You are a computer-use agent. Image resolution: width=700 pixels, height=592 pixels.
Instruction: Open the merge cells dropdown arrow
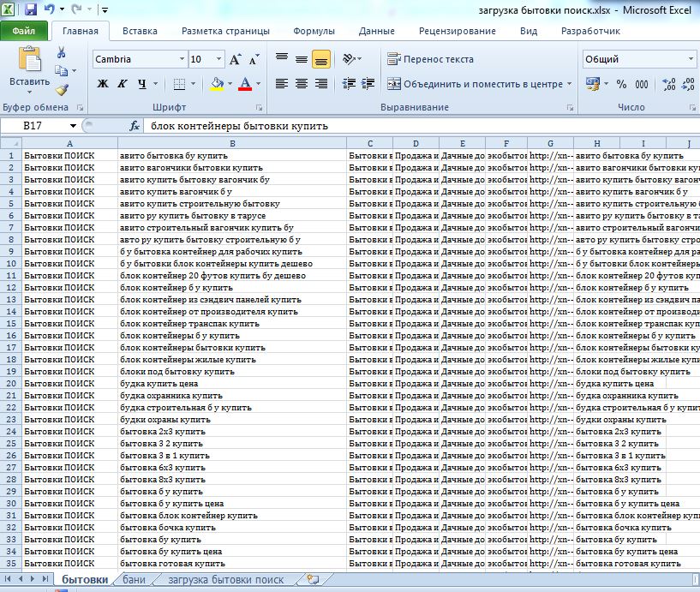click(569, 84)
